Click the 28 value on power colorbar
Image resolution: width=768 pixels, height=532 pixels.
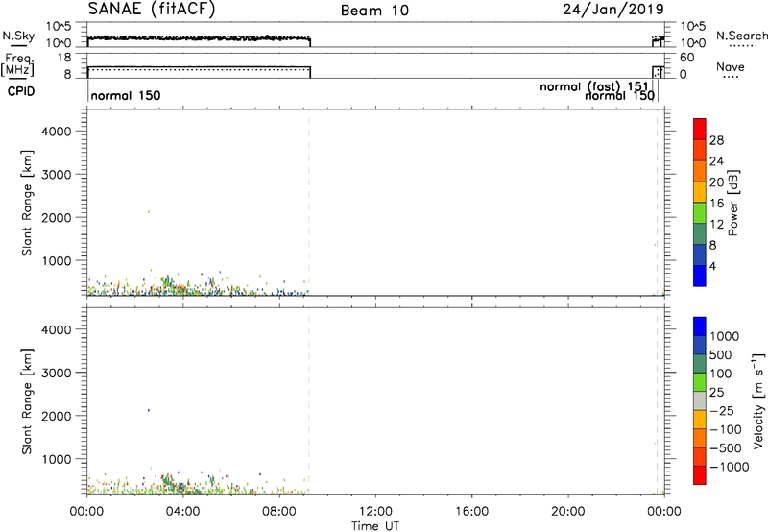coord(716,140)
